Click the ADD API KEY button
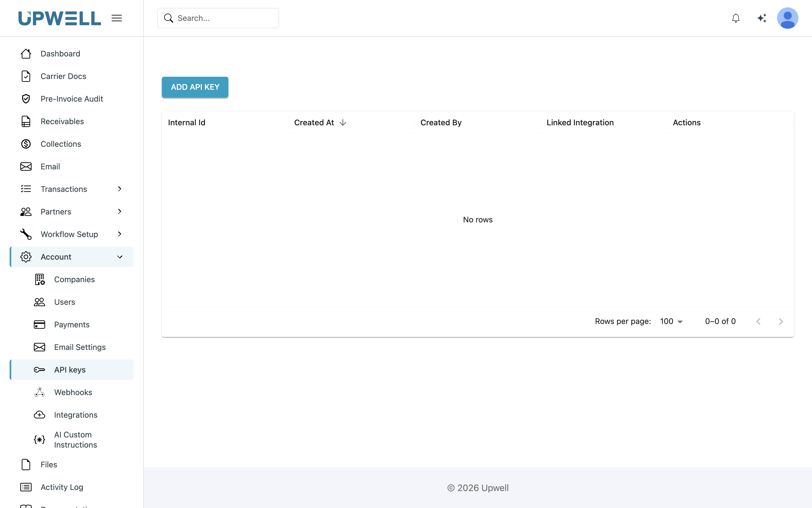The height and width of the screenshot is (508, 812). pyautogui.click(x=195, y=87)
